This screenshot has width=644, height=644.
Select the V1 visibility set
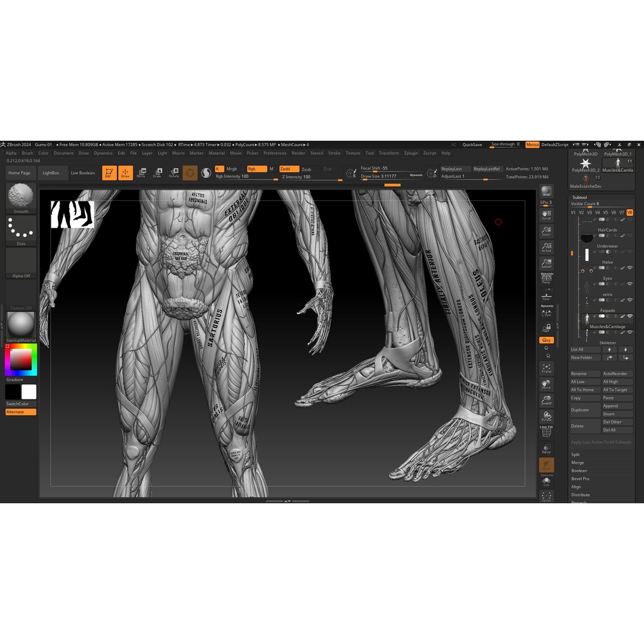click(x=574, y=212)
